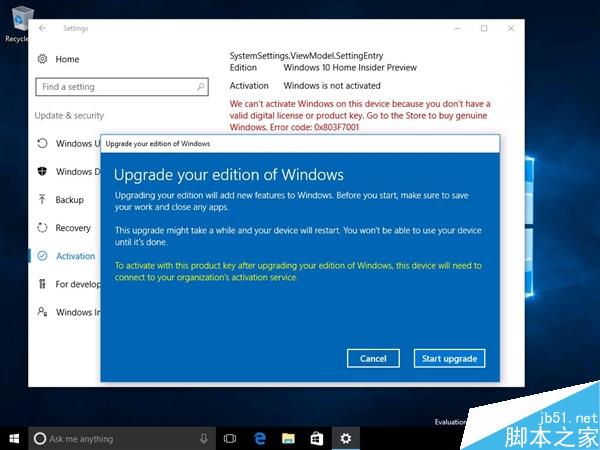This screenshot has height=450, width=600.
Task: Select the Activation checkmark circle icon
Action: [42, 256]
